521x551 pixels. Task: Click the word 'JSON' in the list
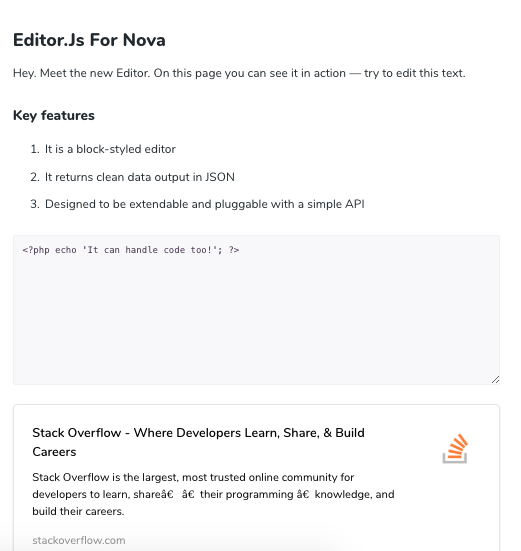click(220, 177)
